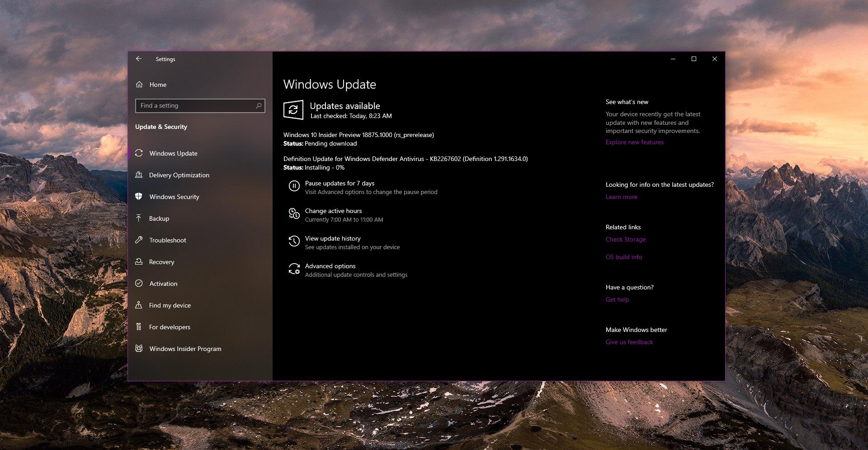Click the Get help link
This screenshot has width=868, height=450.
tap(618, 299)
